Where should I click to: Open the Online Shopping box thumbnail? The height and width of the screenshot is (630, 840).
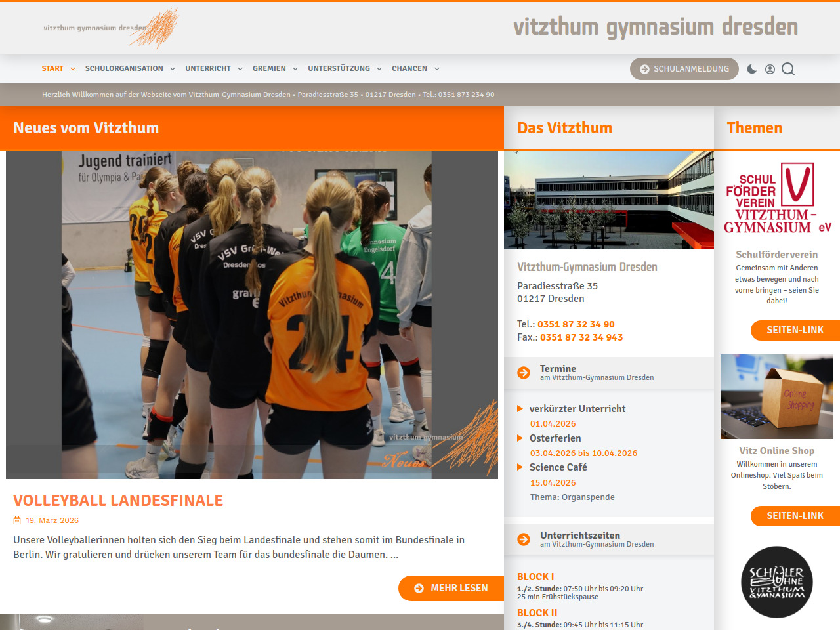tap(777, 397)
